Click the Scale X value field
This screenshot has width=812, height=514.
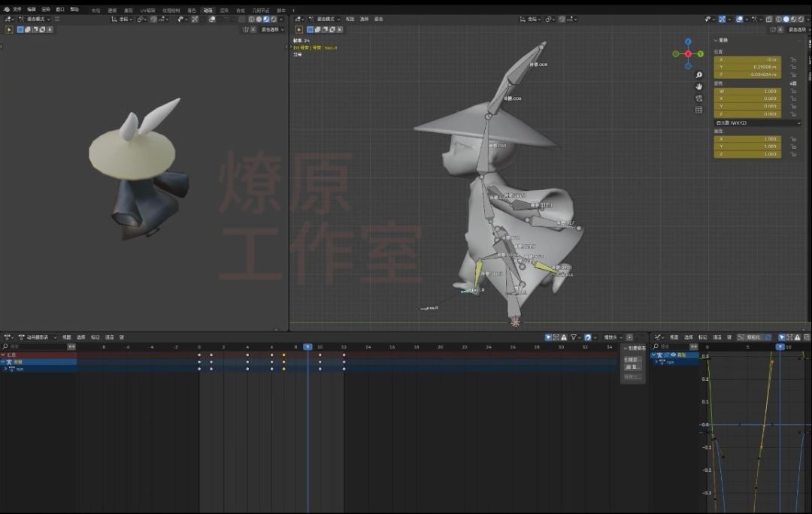pyautogui.click(x=747, y=139)
